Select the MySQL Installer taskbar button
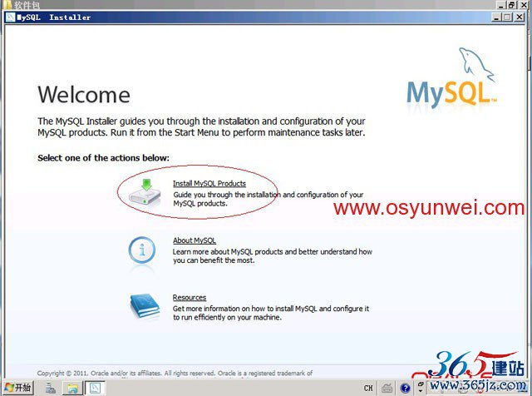532x396 pixels. tap(95, 388)
